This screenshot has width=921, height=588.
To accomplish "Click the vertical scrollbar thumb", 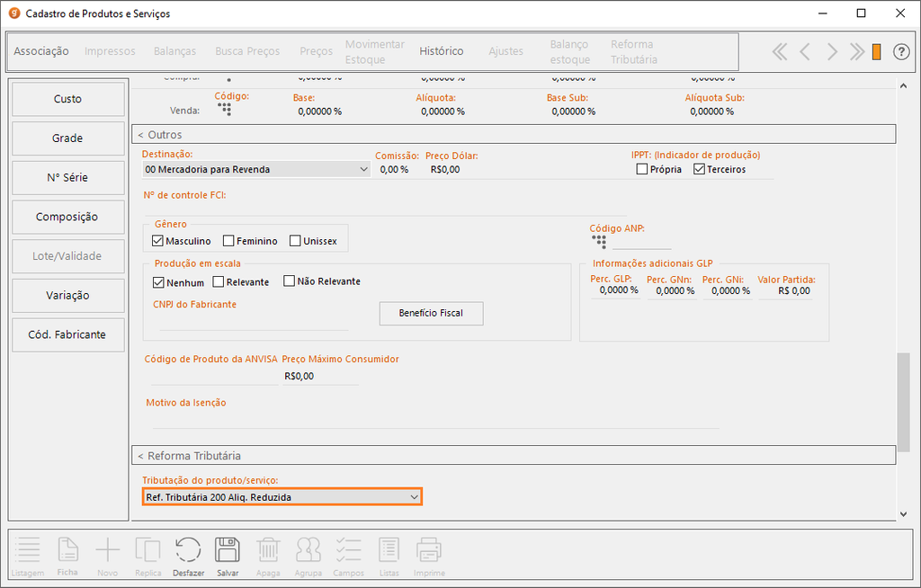I will click(x=903, y=403).
